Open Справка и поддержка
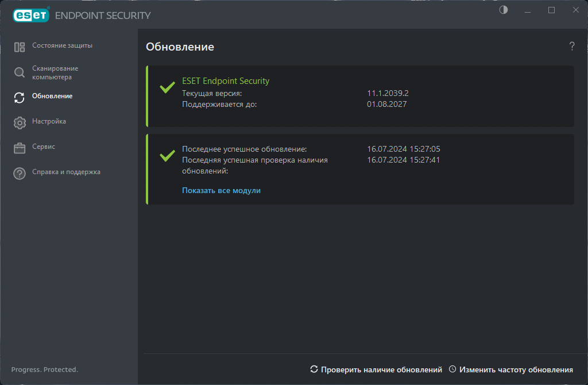This screenshot has height=385, width=588. [x=67, y=172]
